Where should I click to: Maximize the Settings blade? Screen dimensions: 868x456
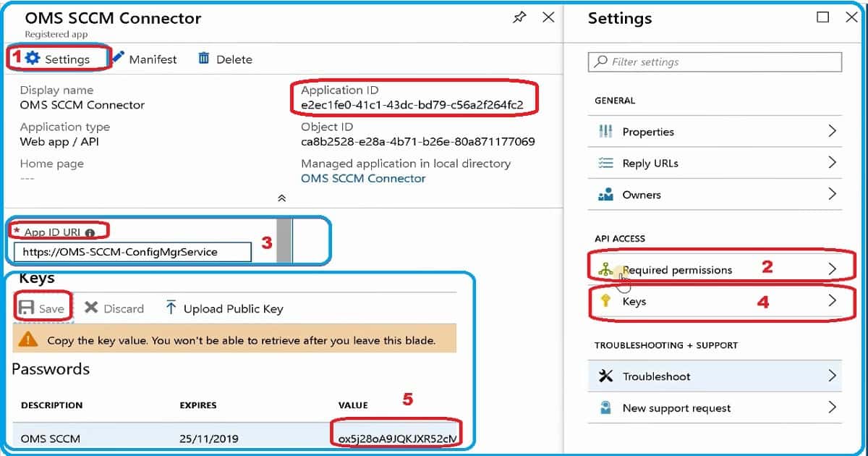[x=823, y=17]
